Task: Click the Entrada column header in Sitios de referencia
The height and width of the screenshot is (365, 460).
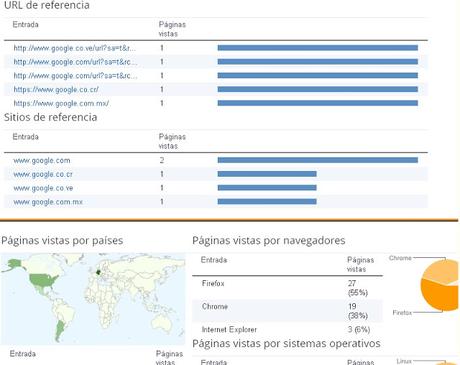Action: point(25,137)
